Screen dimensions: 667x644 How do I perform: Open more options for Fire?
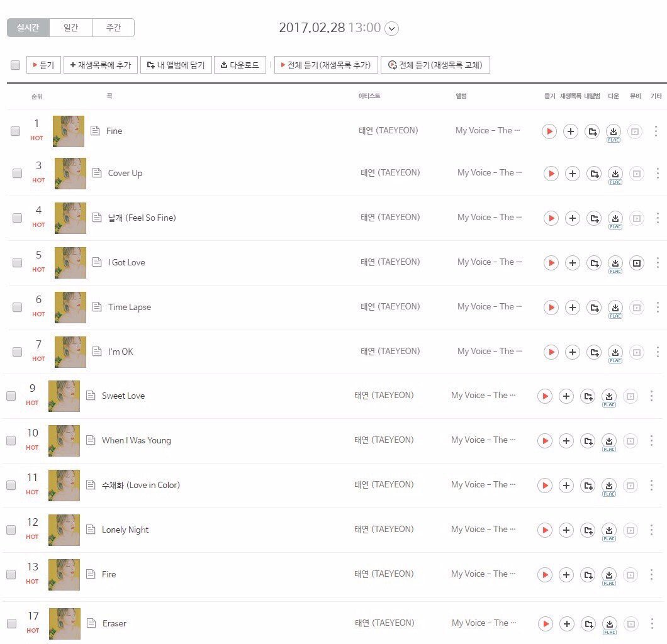point(651,575)
